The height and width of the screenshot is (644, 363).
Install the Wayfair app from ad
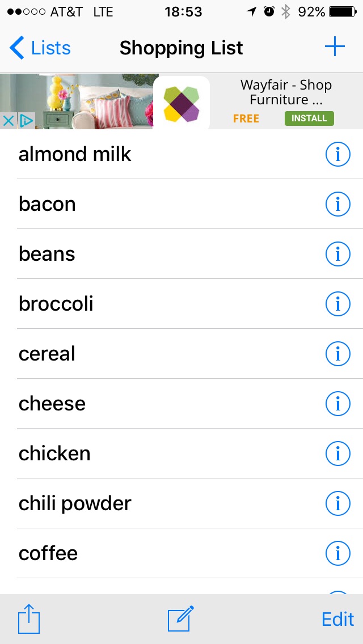click(x=309, y=118)
